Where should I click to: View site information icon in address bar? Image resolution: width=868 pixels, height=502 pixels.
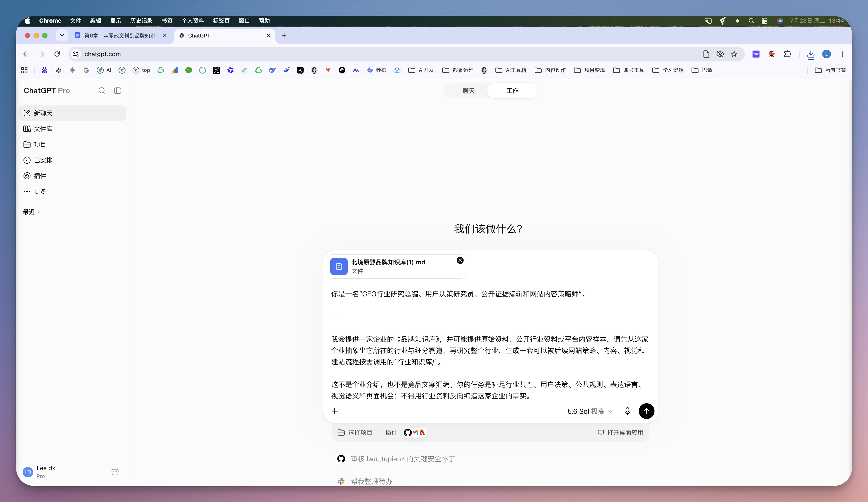pyautogui.click(x=76, y=54)
